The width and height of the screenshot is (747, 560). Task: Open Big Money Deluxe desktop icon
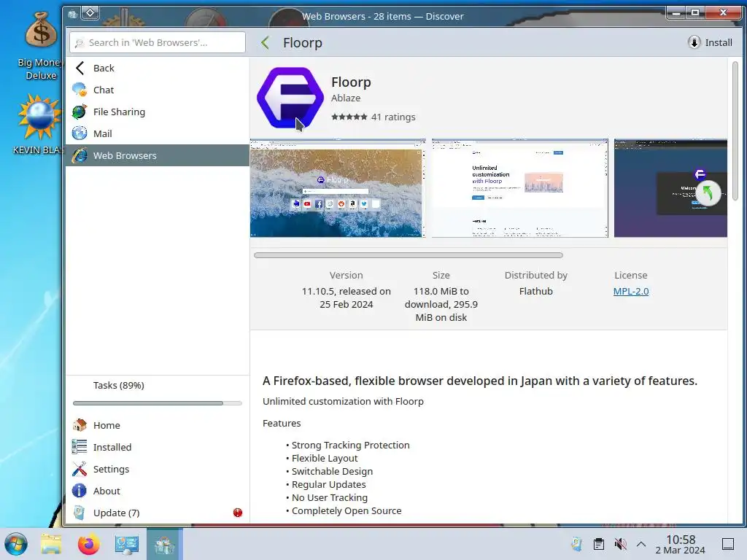[x=41, y=46]
